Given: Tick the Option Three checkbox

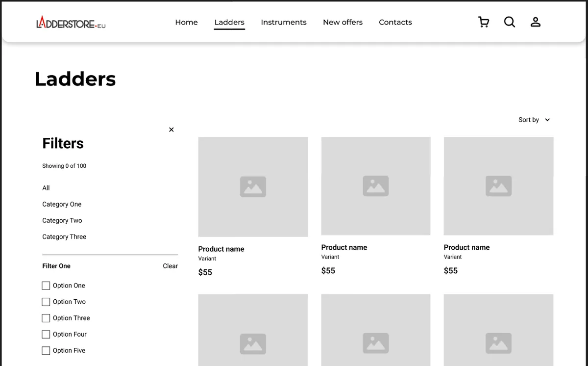Looking at the screenshot, I should pos(46,318).
